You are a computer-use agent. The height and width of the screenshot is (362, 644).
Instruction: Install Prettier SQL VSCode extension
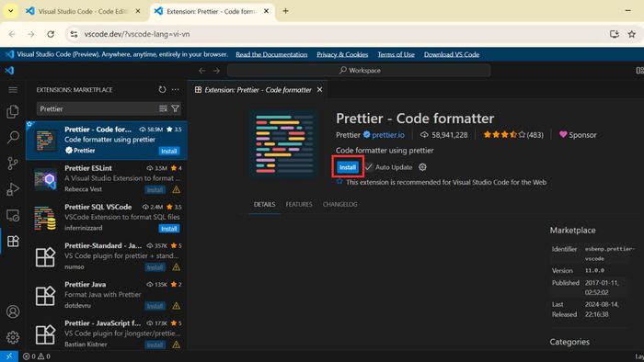click(x=168, y=229)
